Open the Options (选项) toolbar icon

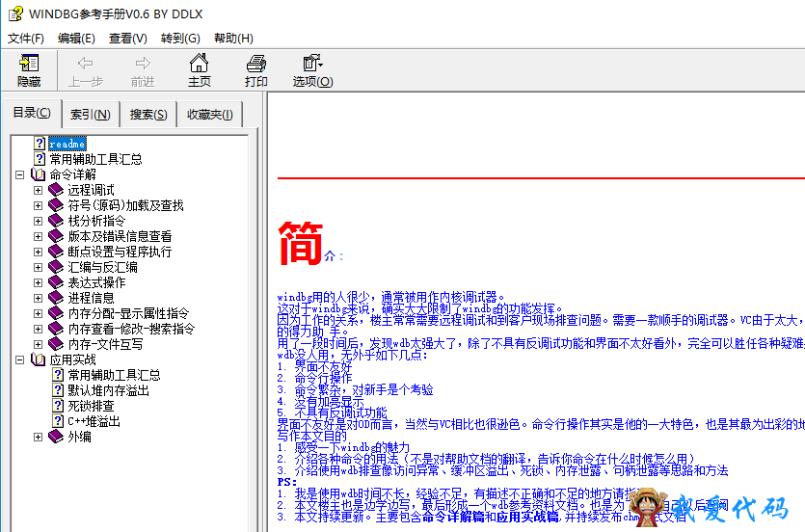312,63
